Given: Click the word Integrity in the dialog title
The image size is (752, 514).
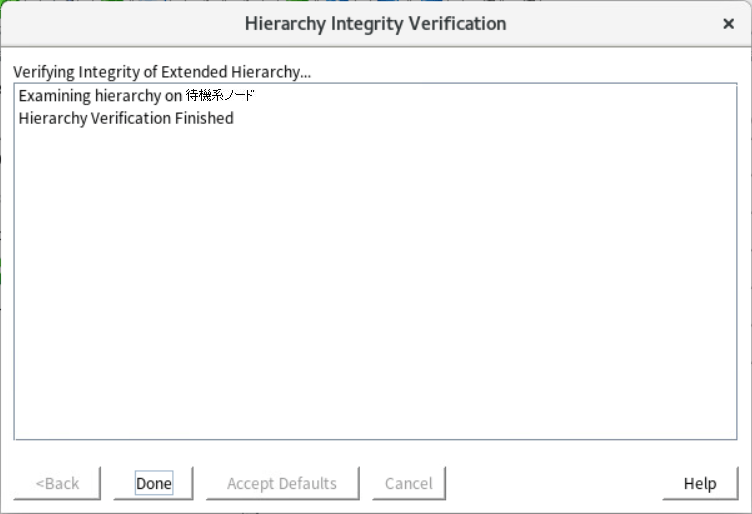Looking at the screenshot, I should point(367,23).
